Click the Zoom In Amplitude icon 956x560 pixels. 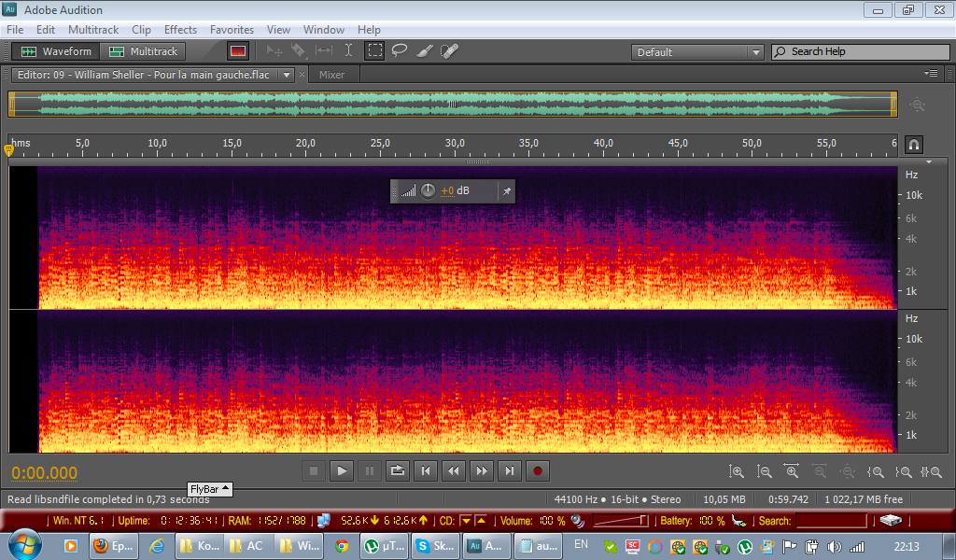[737, 472]
